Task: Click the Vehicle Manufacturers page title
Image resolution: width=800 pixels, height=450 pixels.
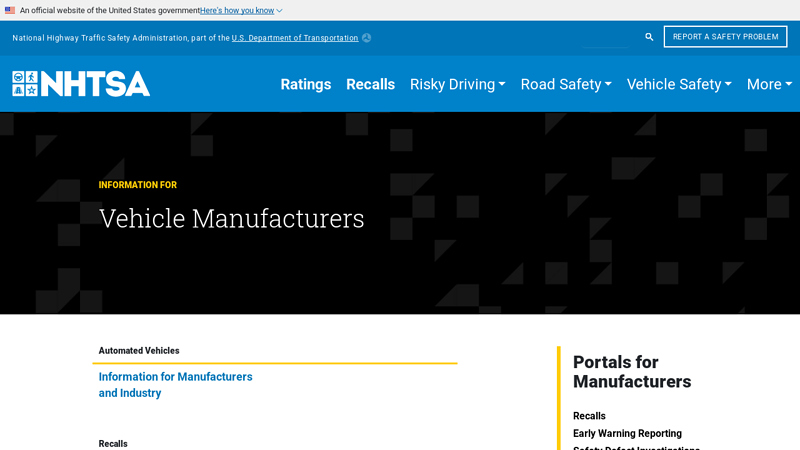Action: [232, 218]
